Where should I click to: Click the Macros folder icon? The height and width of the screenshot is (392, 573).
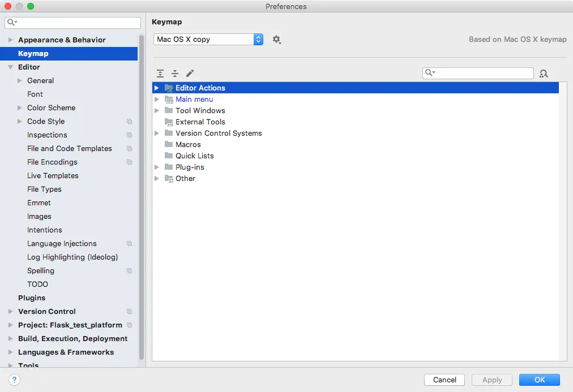click(x=169, y=144)
